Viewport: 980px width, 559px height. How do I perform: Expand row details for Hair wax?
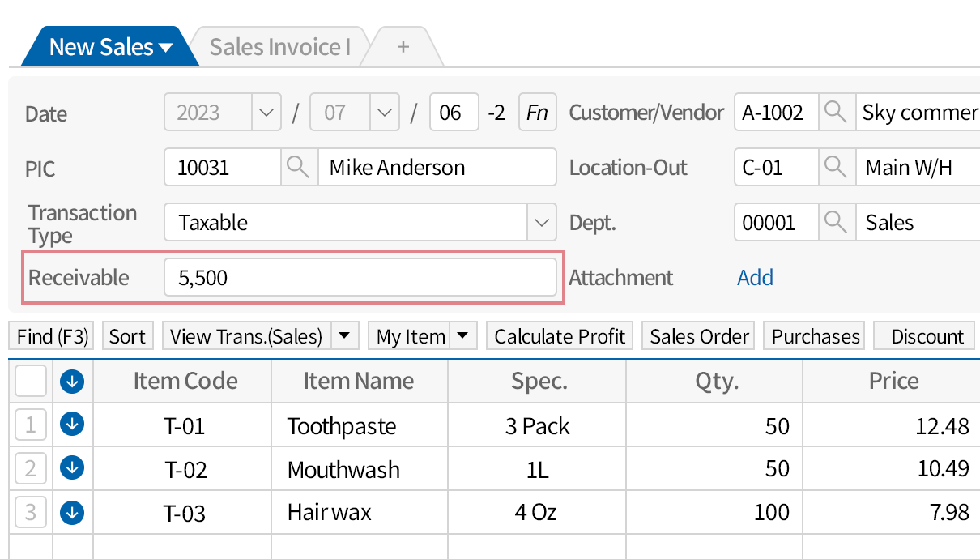click(x=71, y=512)
